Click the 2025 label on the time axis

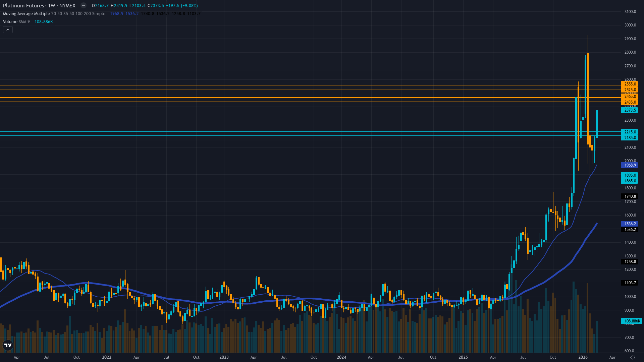[x=463, y=357]
